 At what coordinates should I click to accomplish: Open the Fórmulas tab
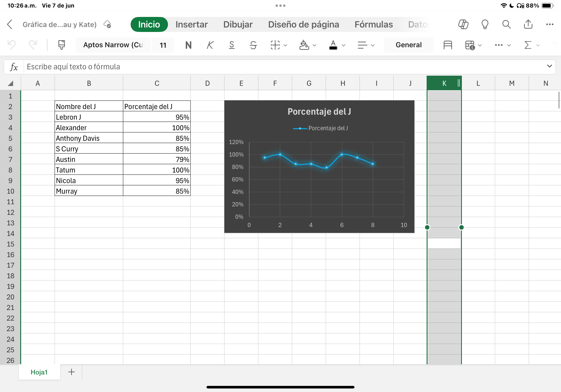(x=374, y=24)
